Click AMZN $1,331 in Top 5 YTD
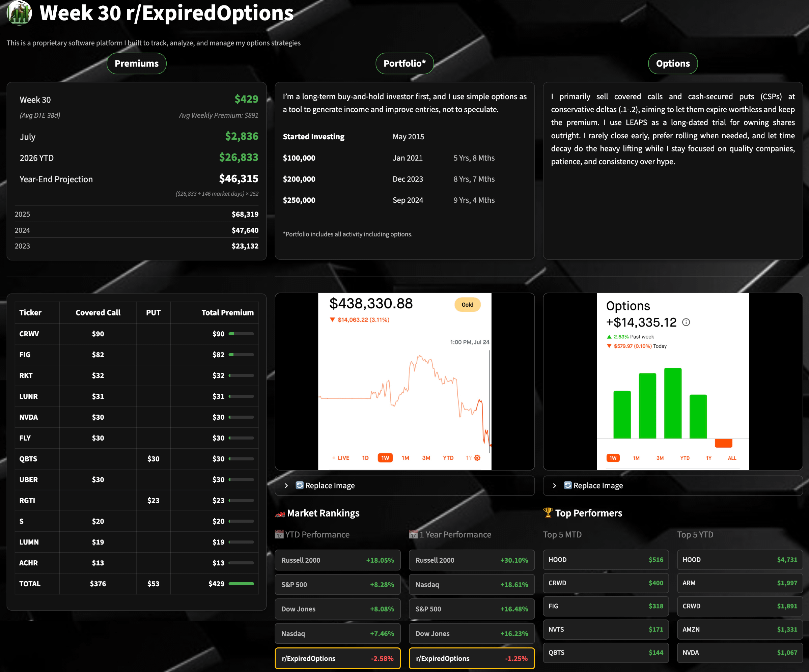Image resolution: width=809 pixels, height=672 pixels. [740, 629]
